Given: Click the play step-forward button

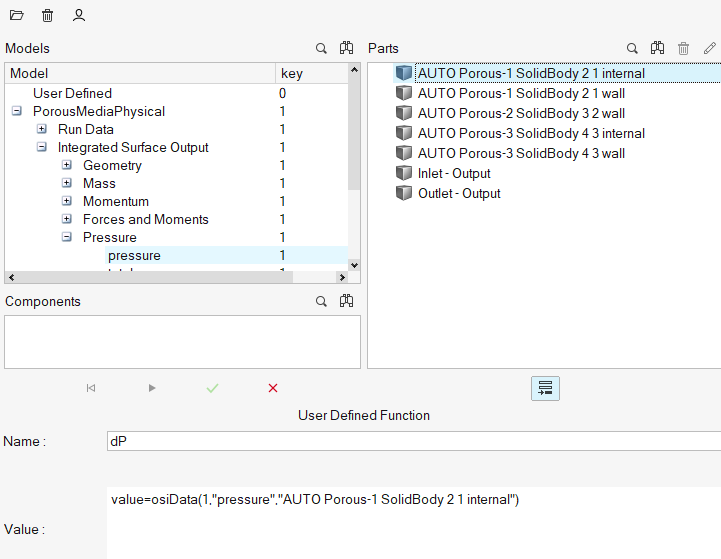Looking at the screenshot, I should pos(152,388).
